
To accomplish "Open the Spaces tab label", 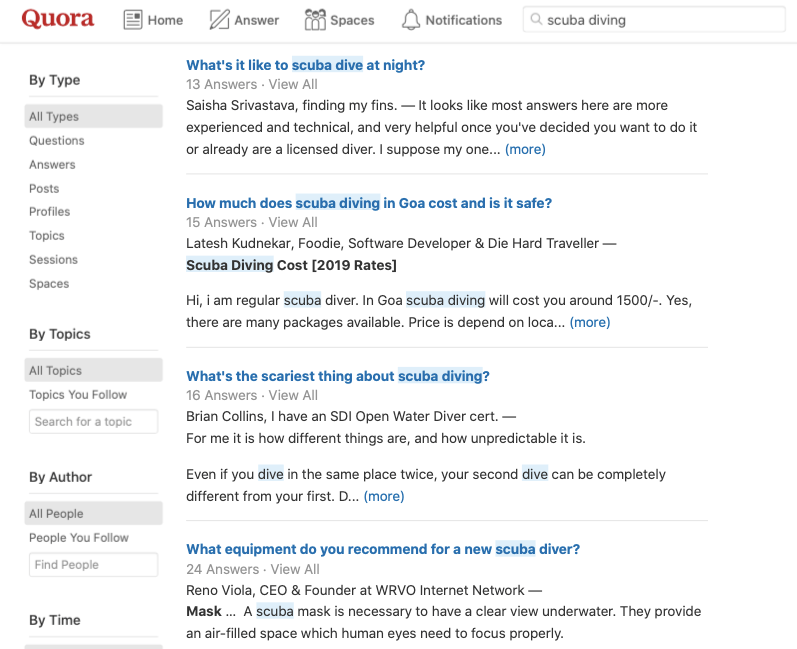I will (352, 20).
